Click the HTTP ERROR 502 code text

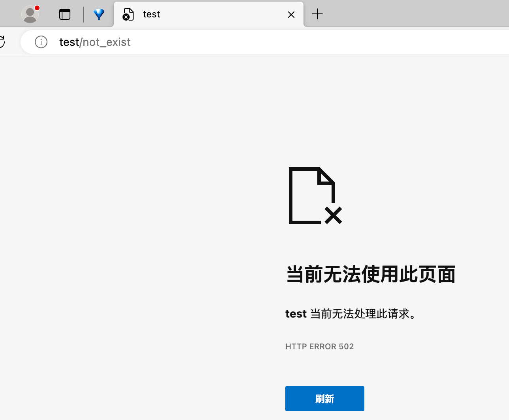click(319, 346)
